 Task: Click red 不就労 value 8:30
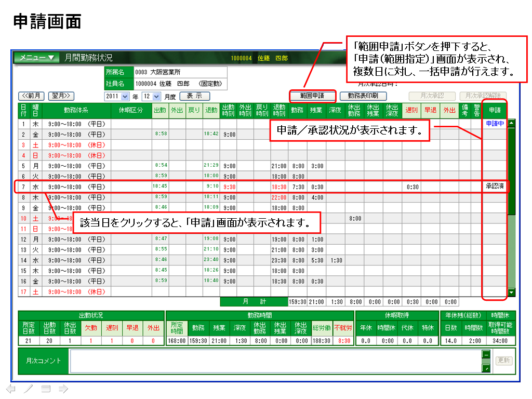point(344,341)
